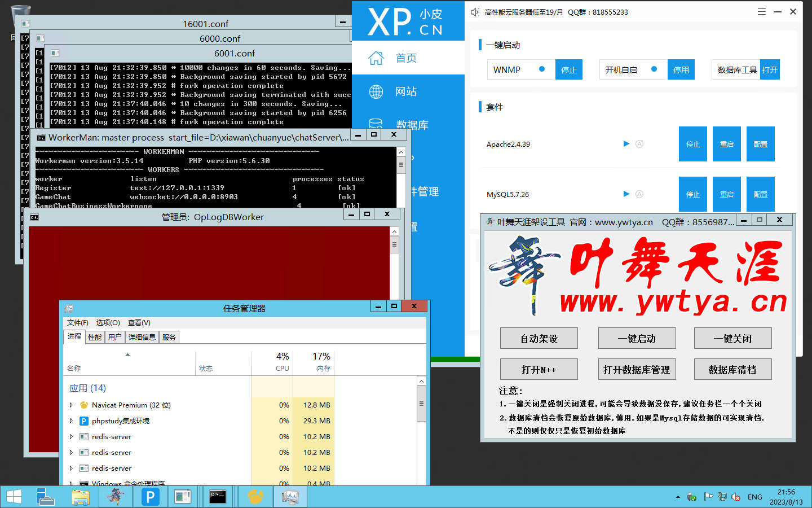Show hidden tray icons arrow

click(678, 497)
